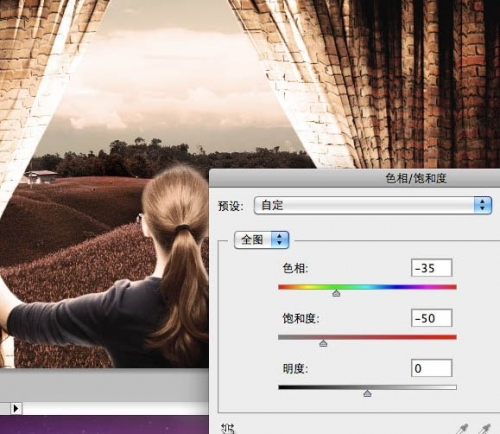
Task: Click the 明度 lightness slider handle
Action: click(367, 394)
